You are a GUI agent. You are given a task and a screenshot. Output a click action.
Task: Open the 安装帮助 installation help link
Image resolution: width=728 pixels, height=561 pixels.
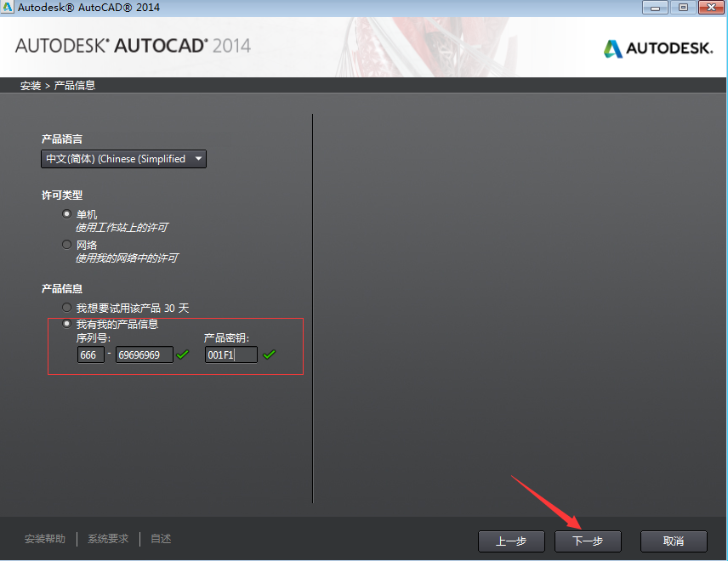coord(45,539)
